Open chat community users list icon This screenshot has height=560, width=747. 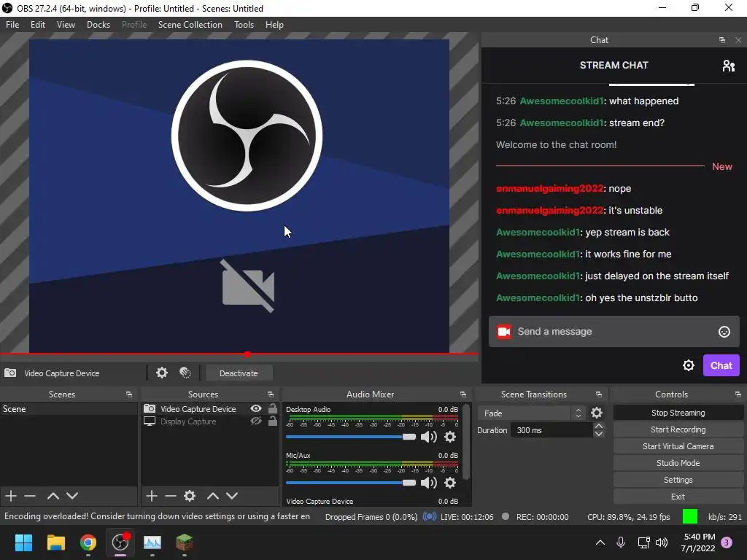(x=729, y=65)
